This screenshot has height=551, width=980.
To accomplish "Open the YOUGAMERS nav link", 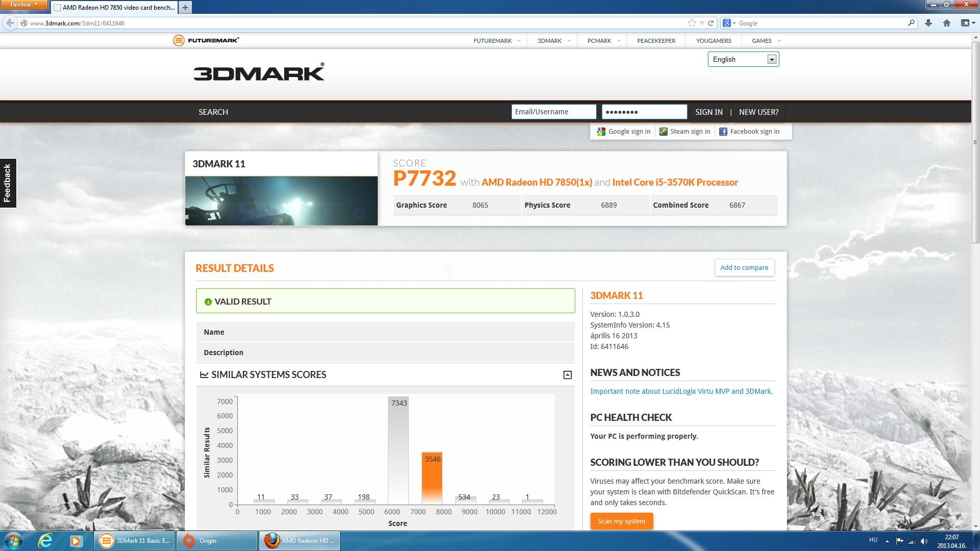I will click(x=714, y=41).
